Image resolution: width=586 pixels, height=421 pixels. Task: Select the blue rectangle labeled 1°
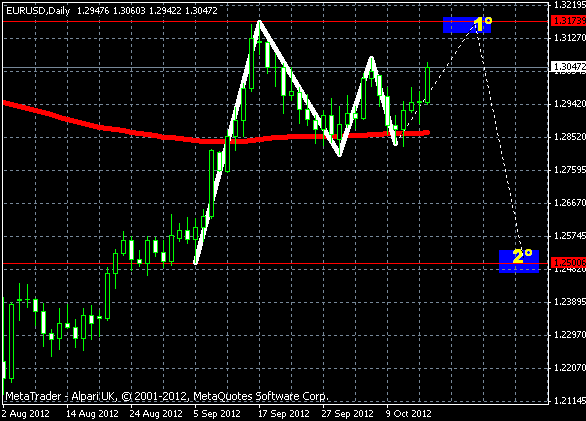click(467, 25)
